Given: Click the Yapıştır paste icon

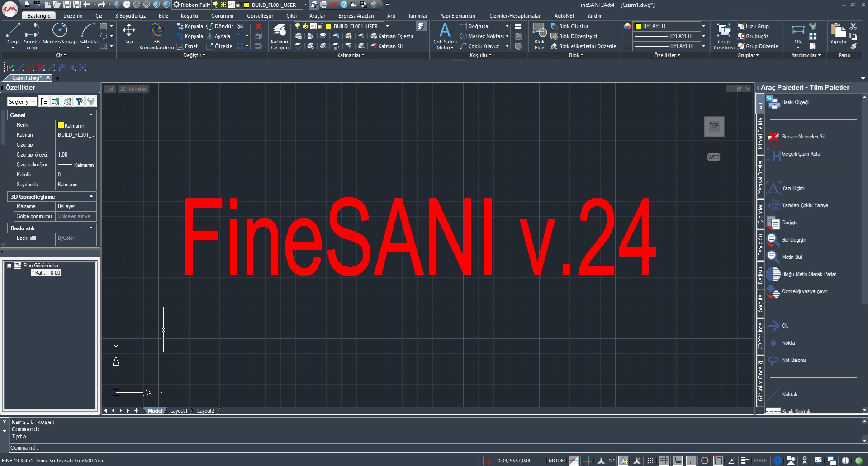Looking at the screenshot, I should coord(838,34).
